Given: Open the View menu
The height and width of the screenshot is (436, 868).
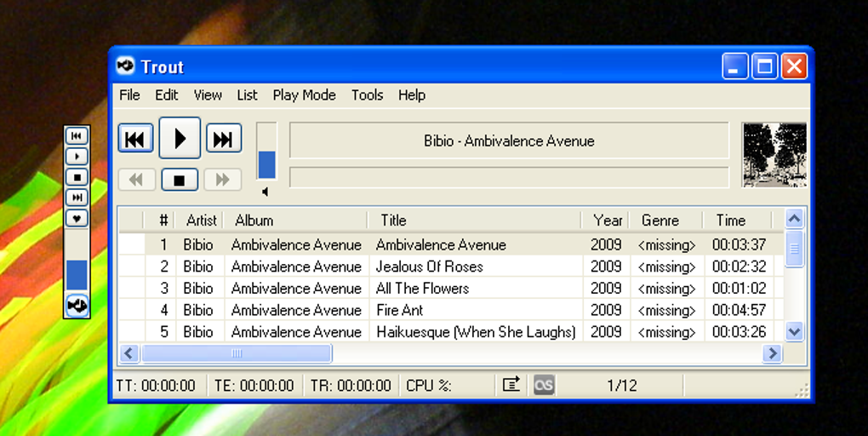Looking at the screenshot, I should pyautogui.click(x=208, y=95).
